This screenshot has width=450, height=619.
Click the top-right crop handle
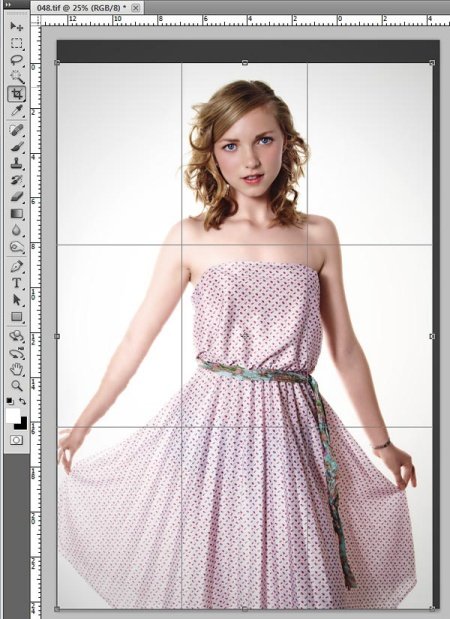click(432, 62)
